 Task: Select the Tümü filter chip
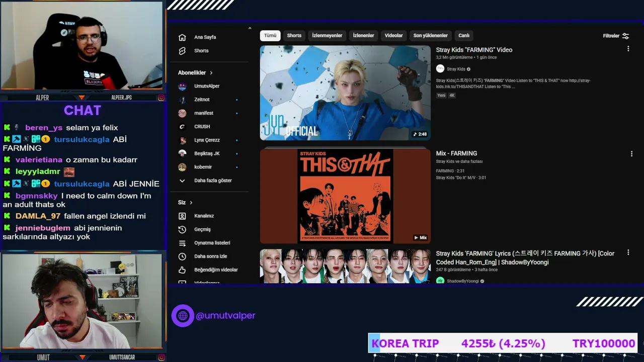[270, 36]
